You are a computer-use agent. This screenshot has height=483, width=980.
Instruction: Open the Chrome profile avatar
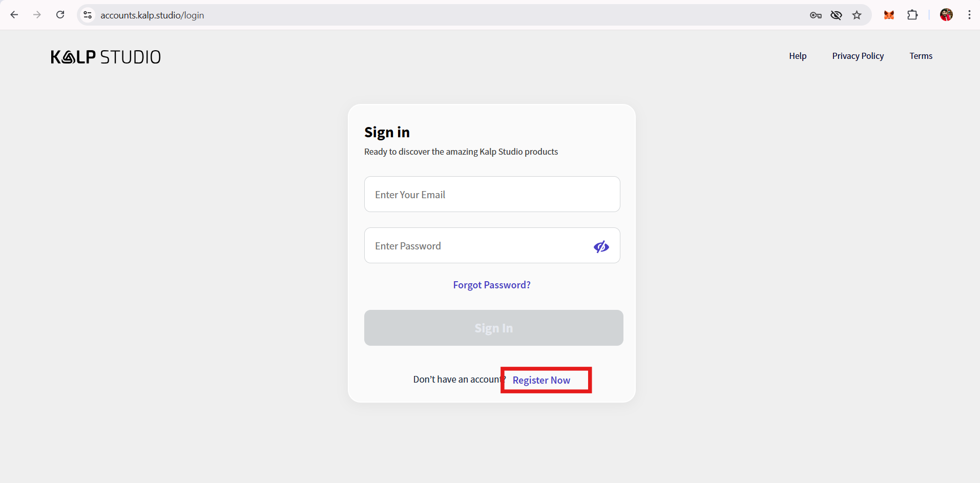pos(946,15)
